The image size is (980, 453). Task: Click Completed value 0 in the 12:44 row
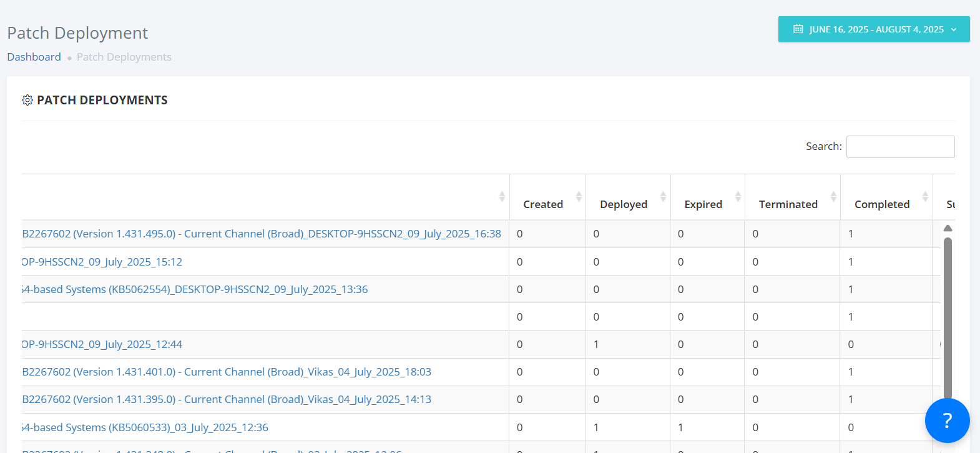click(x=851, y=344)
